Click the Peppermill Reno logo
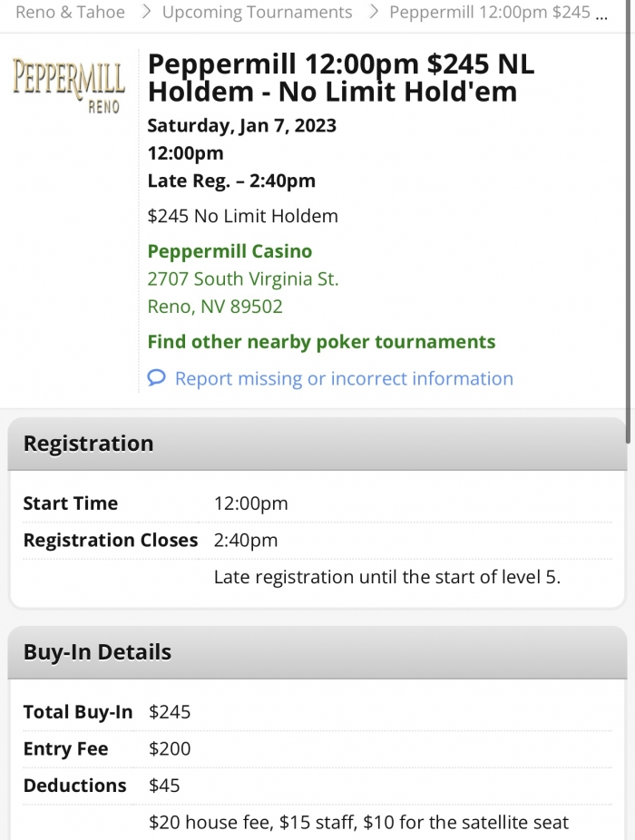 (69, 85)
